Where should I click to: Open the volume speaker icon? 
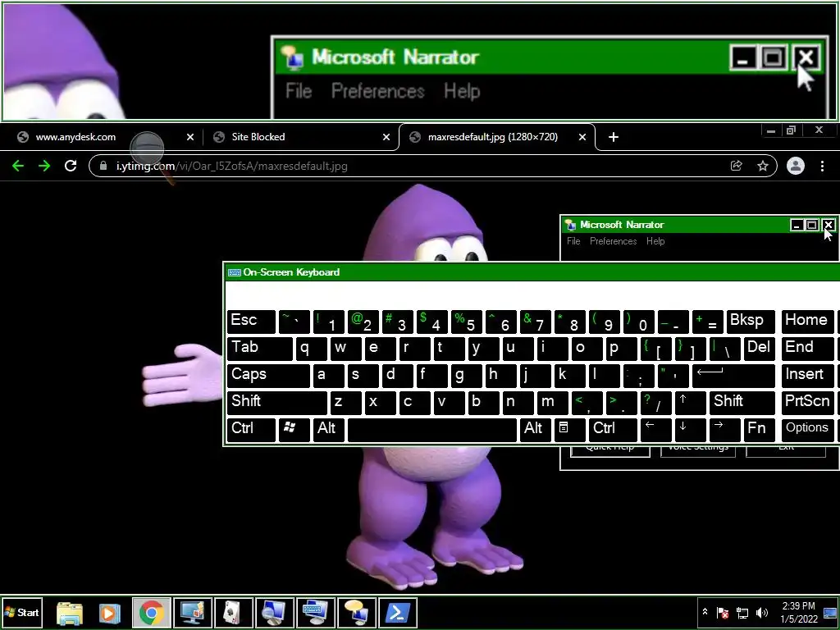pyautogui.click(x=761, y=613)
